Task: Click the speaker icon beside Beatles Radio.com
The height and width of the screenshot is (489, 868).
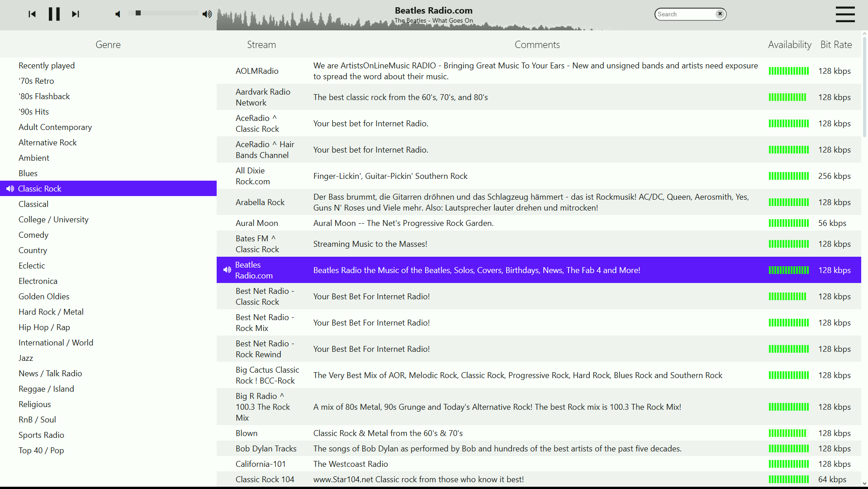Action: pyautogui.click(x=227, y=270)
